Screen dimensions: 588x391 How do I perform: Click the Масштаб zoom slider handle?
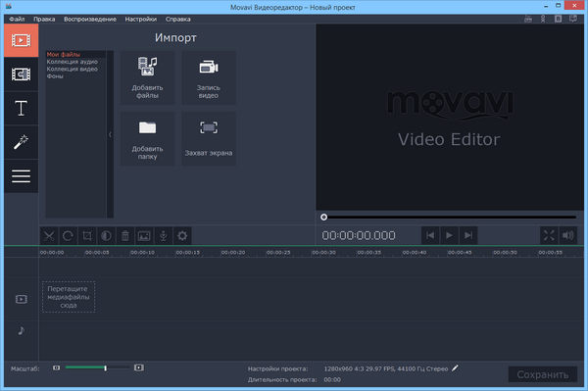coord(106,368)
